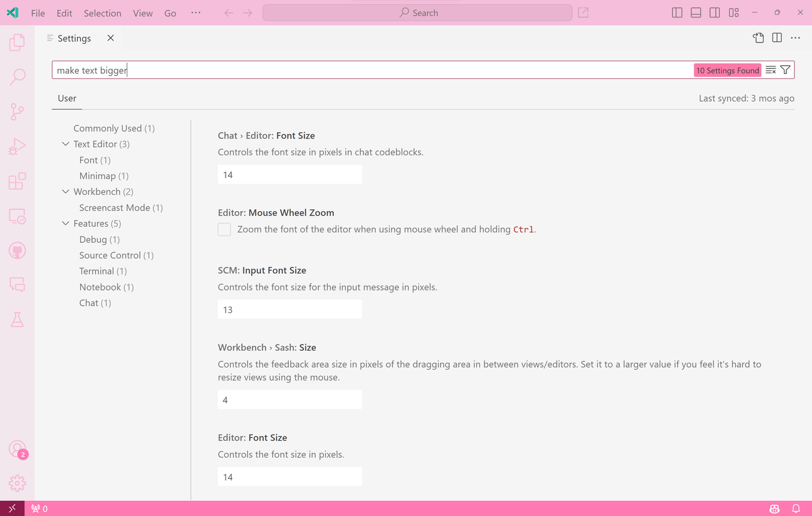The height and width of the screenshot is (516, 812).
Task: Enable Mouse Wheel Zoom for the editor
Action: [224, 229]
